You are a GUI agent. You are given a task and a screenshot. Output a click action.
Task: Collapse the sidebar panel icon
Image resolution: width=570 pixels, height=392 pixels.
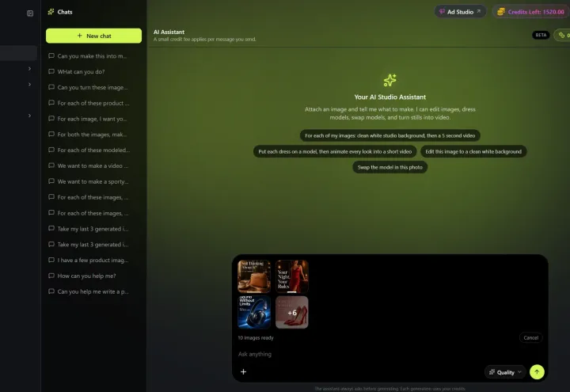[x=30, y=13]
